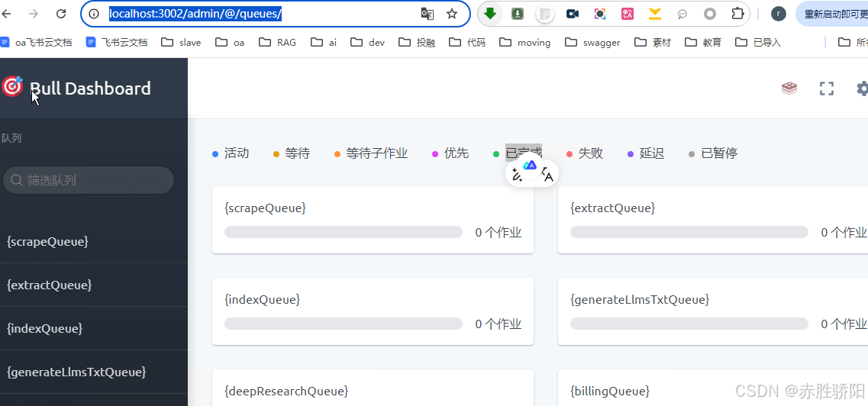Select {indexQueue} in the sidebar
Image resolution: width=868 pixels, height=406 pixels.
coord(45,328)
